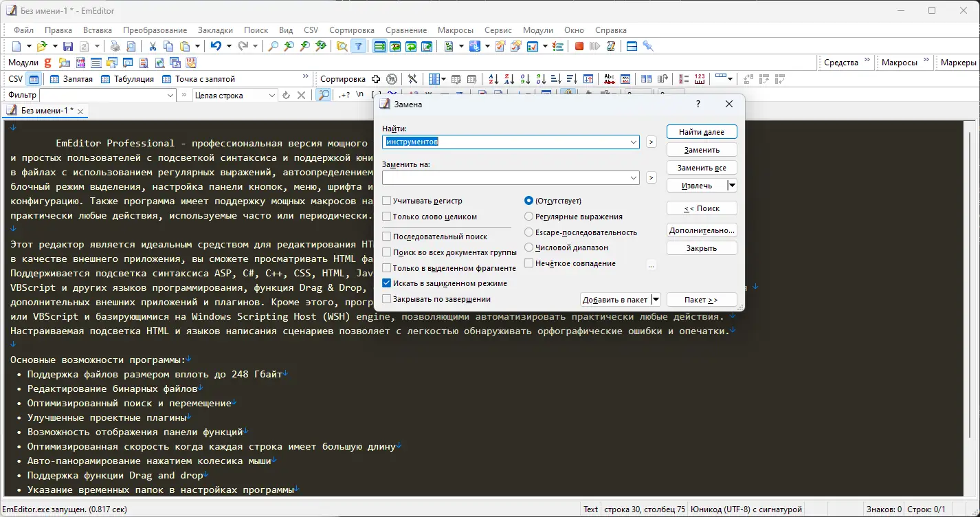980x517 pixels.
Task: Open the New file dropdown arrow
Action: click(x=29, y=46)
